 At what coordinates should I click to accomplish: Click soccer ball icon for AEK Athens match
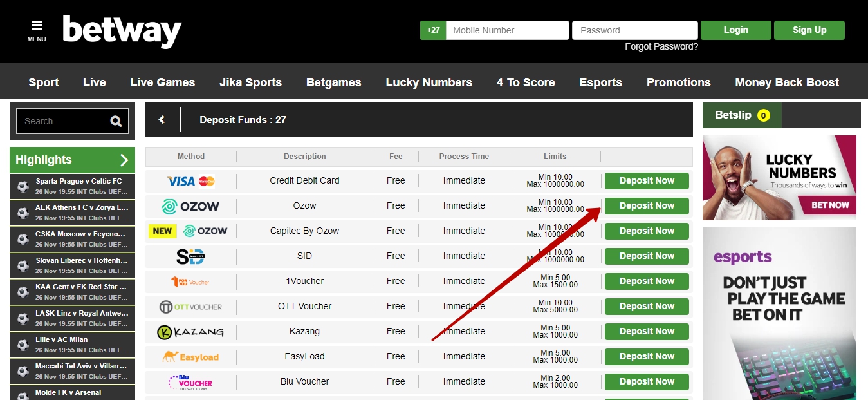23,214
